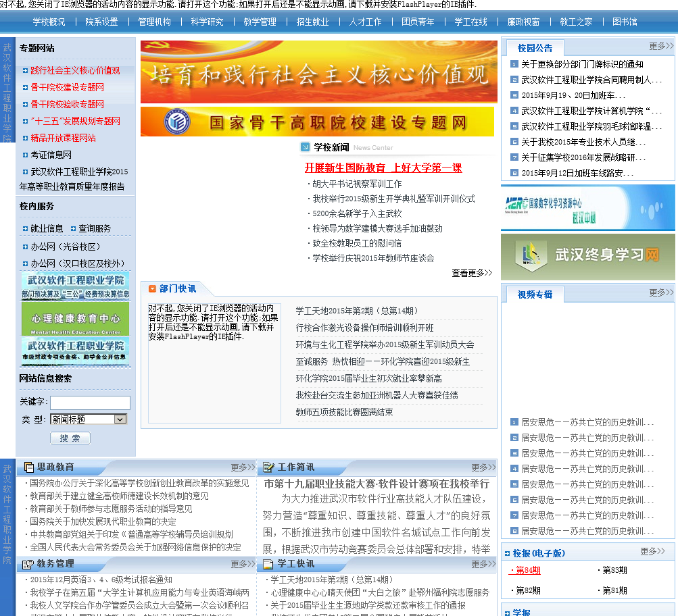Click number 1 icon beside 关于更换部分部门门牌标识的通知
The image size is (678, 616).
pyautogui.click(x=514, y=64)
